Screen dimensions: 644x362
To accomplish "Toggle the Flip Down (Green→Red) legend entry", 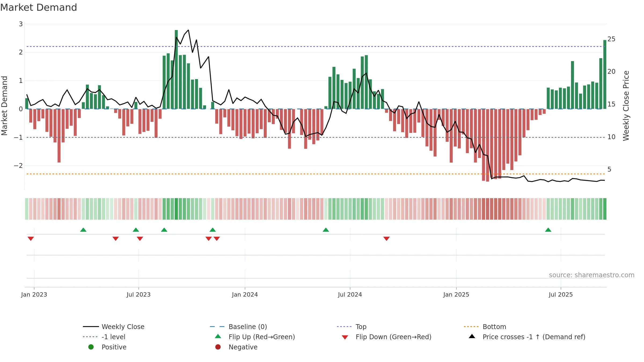I will (386, 337).
